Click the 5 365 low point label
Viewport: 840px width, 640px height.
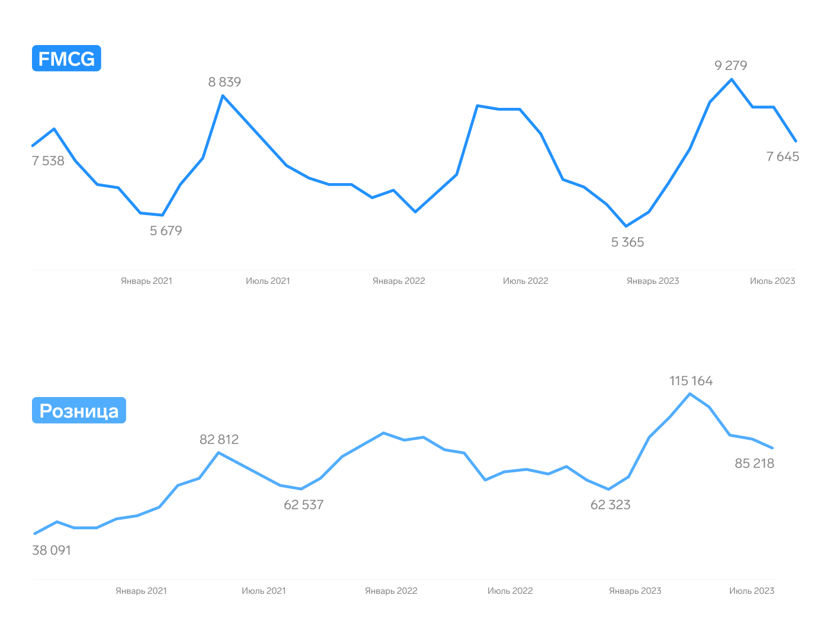click(x=627, y=242)
